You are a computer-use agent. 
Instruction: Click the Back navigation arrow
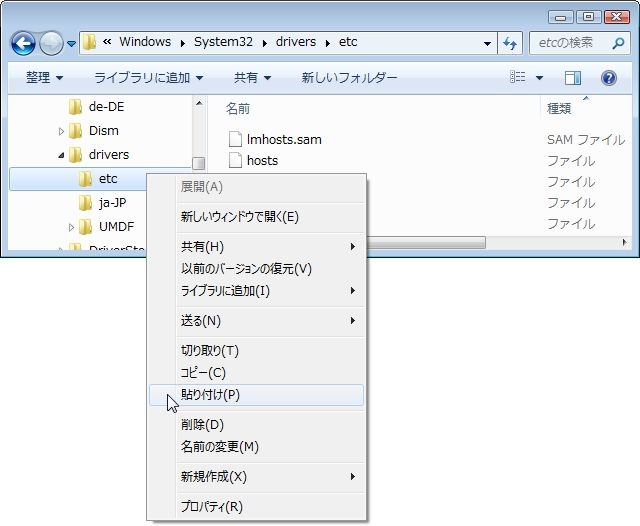(x=23, y=43)
